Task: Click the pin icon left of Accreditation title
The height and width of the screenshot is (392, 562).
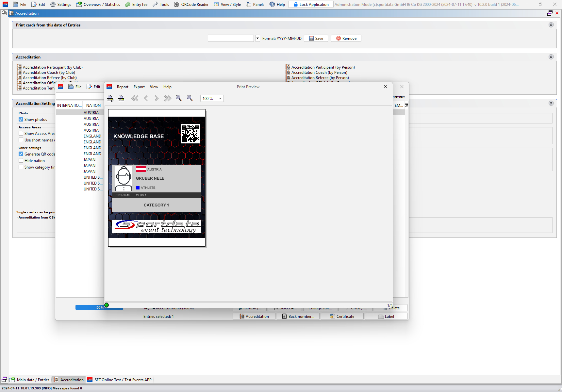Action: tap(4, 13)
